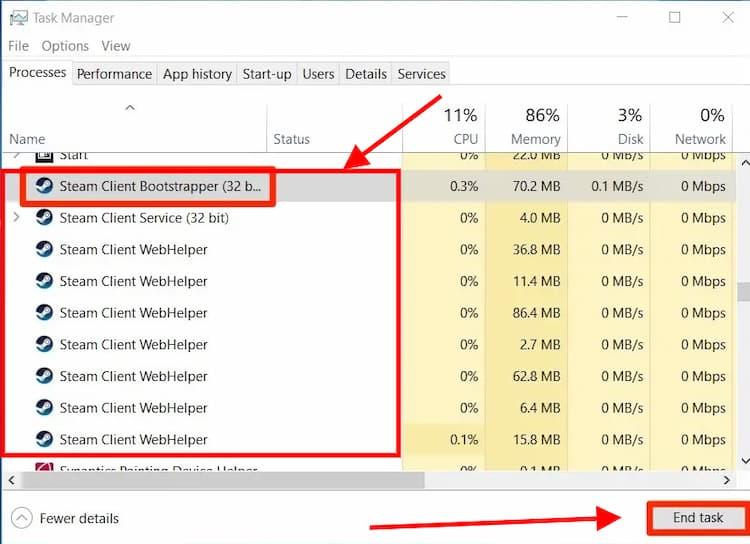Click the 4.0 MB memory value

[540, 218]
